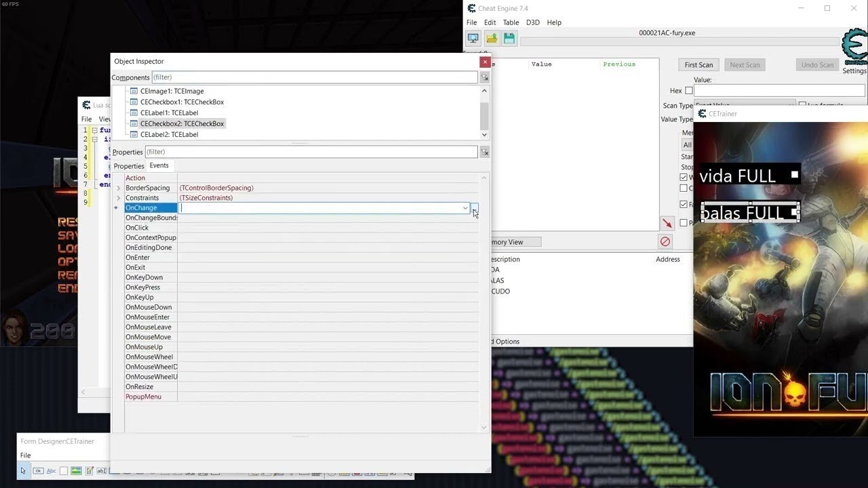Screen dimensions: 868x488
Task: Click the Value input field in Cheat Engine
Action: pyautogui.click(x=780, y=91)
